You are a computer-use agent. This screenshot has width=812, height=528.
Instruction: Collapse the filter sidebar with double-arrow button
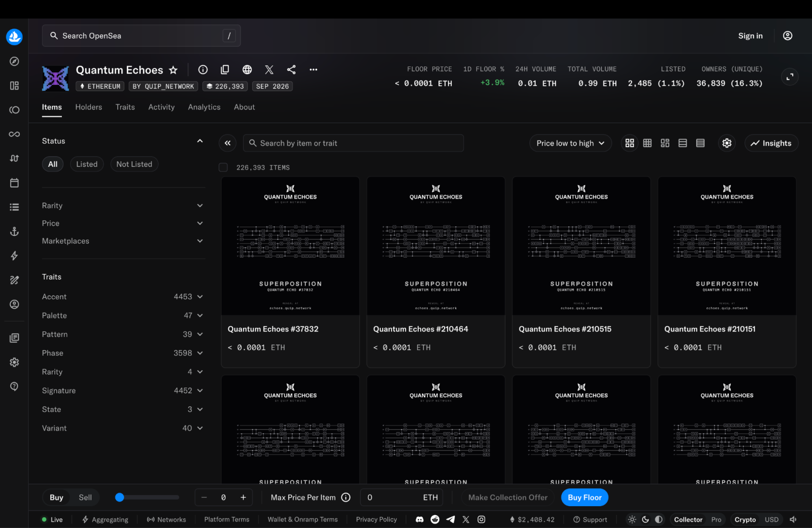pyautogui.click(x=228, y=143)
